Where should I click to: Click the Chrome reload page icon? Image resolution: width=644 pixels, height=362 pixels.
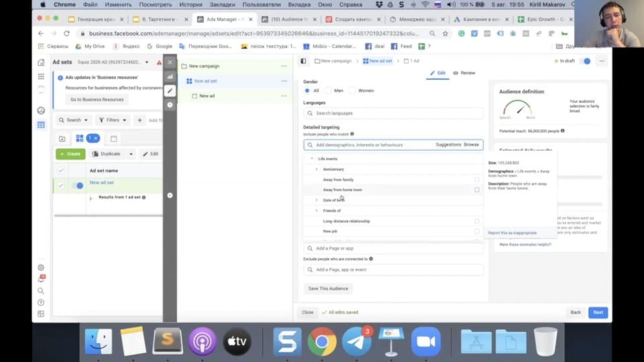pyautogui.click(x=66, y=34)
